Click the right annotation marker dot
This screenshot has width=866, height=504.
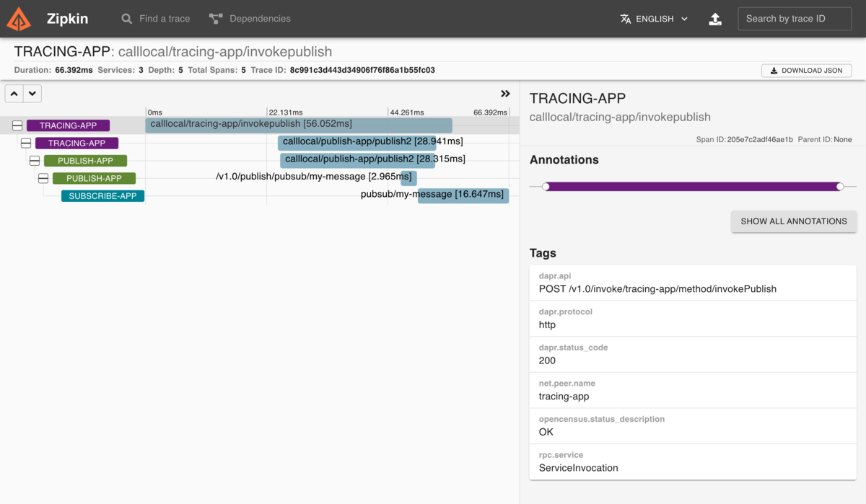pyautogui.click(x=840, y=187)
